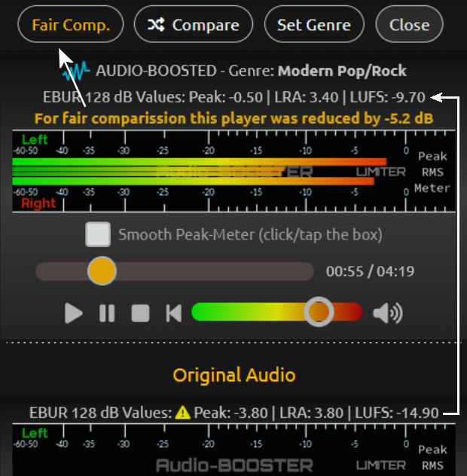Viewport: 467px width, 476px height.
Task: Click the 'Modern Pop/Rock' genre text
Action: click(x=342, y=71)
